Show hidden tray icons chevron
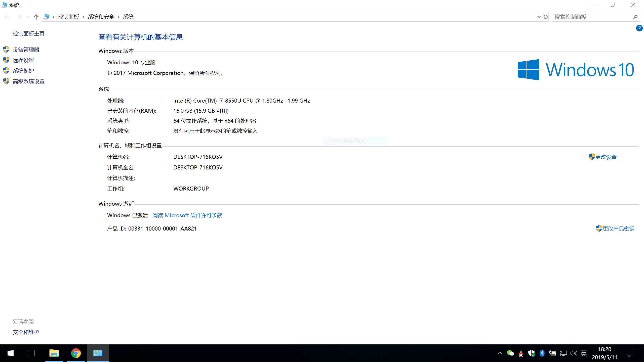Image resolution: width=644 pixels, height=362 pixels. 500,353
